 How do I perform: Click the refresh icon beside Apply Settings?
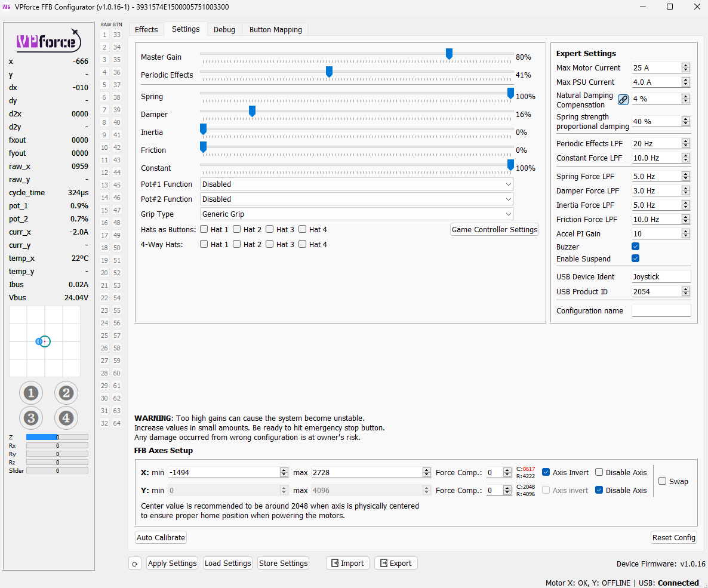coord(134,564)
